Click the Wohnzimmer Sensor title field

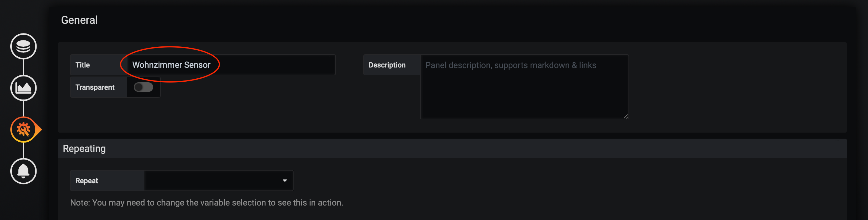(x=231, y=65)
